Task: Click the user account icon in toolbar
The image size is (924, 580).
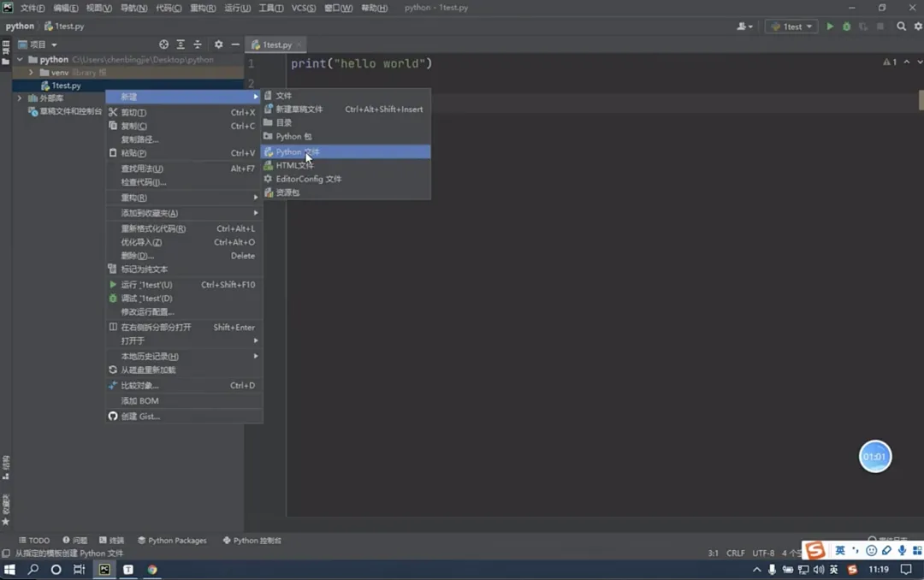Action: pos(744,27)
